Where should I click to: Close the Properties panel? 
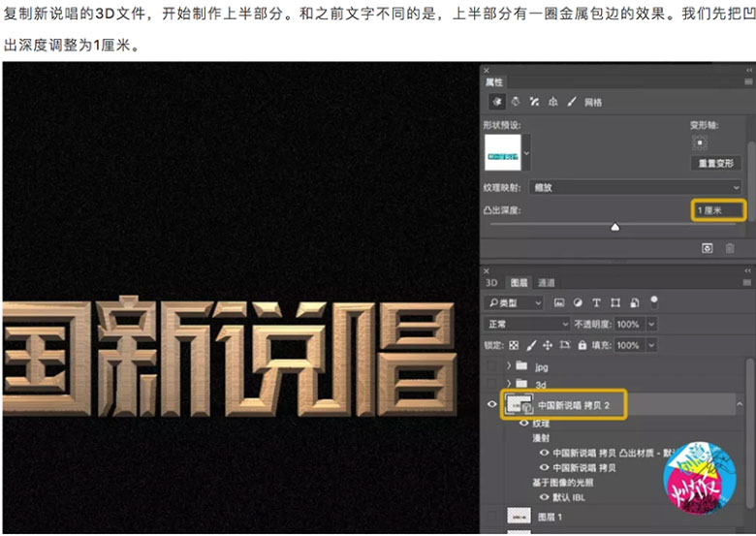pyautogui.click(x=487, y=71)
